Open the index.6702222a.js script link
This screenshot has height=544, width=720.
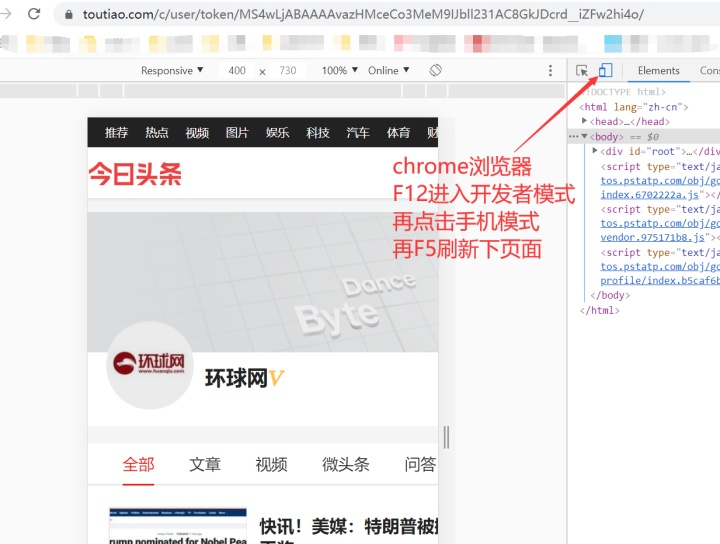coord(649,195)
